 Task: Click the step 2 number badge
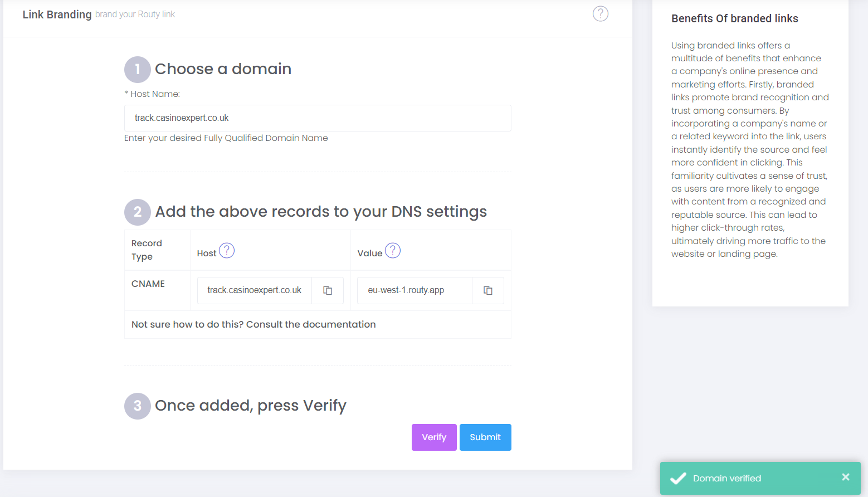tap(138, 212)
